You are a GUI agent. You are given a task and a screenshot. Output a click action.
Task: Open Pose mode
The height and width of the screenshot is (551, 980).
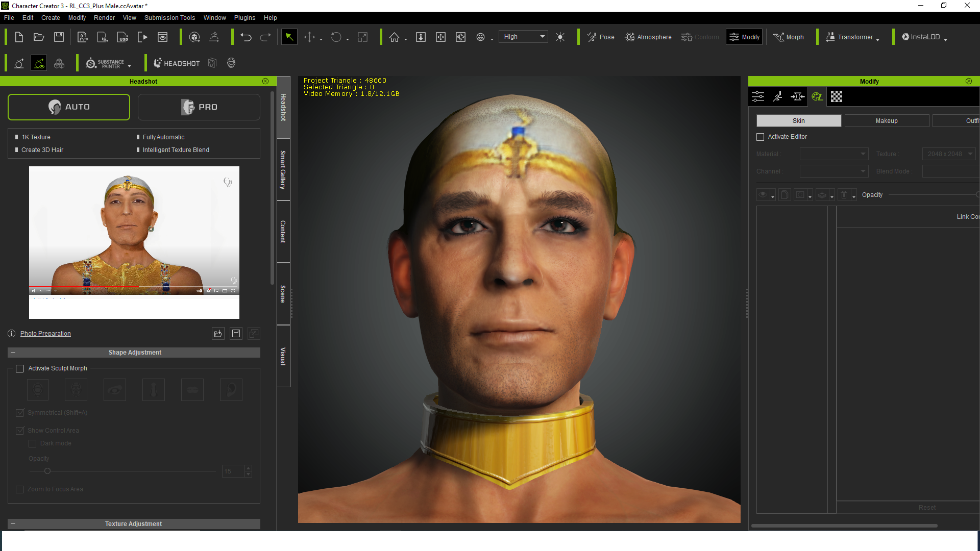601,37
